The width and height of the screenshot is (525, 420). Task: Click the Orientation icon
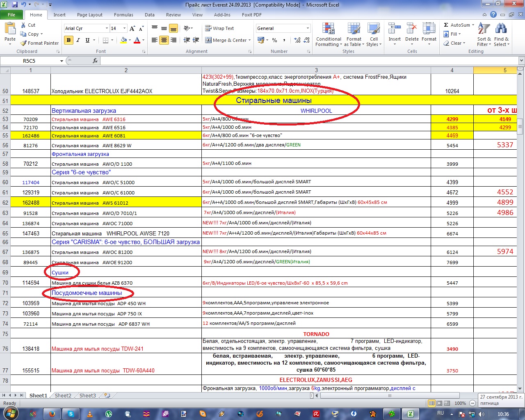(187, 28)
